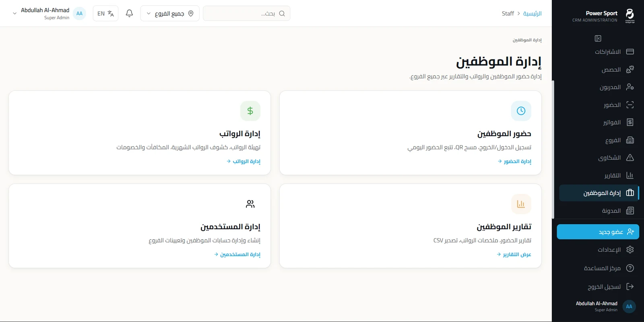Click the بحث search input field

246,13
